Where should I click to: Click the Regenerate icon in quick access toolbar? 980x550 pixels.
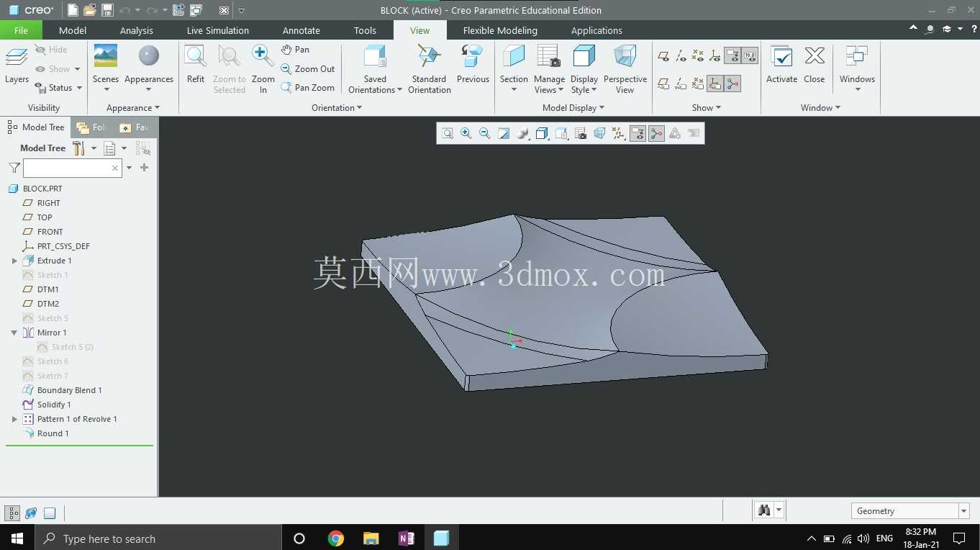(178, 10)
